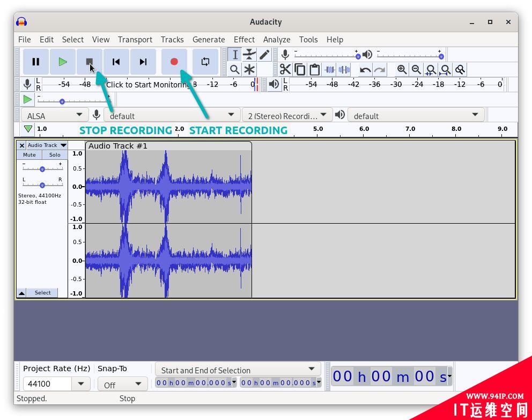Toggle the Loop button
This screenshot has height=420, width=532.
[x=205, y=62]
